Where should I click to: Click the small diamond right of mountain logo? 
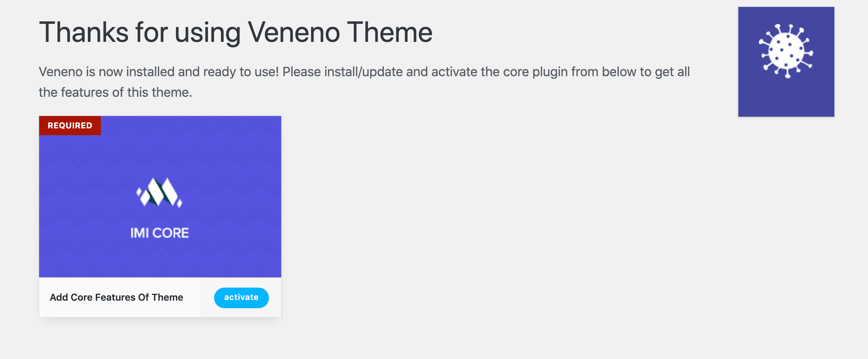(179, 204)
